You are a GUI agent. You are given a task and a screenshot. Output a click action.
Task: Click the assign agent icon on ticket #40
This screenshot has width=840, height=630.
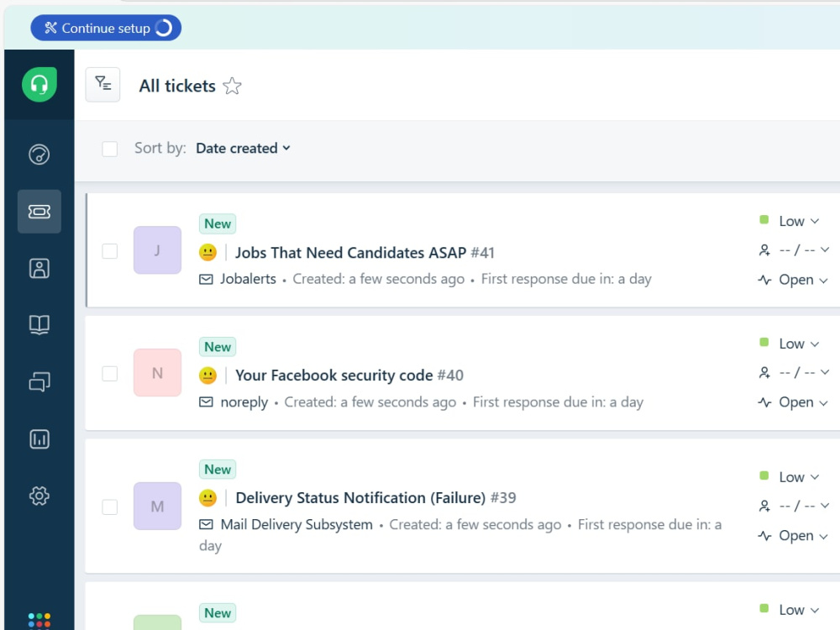point(764,372)
